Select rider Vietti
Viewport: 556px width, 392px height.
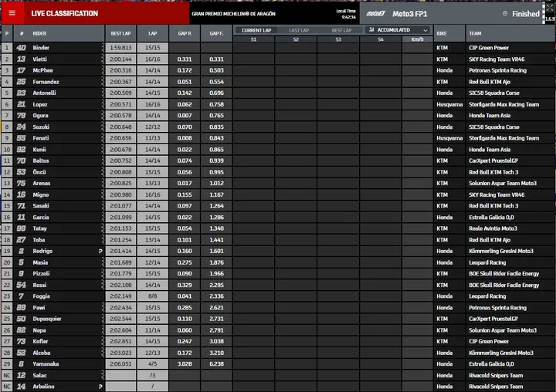(39, 59)
